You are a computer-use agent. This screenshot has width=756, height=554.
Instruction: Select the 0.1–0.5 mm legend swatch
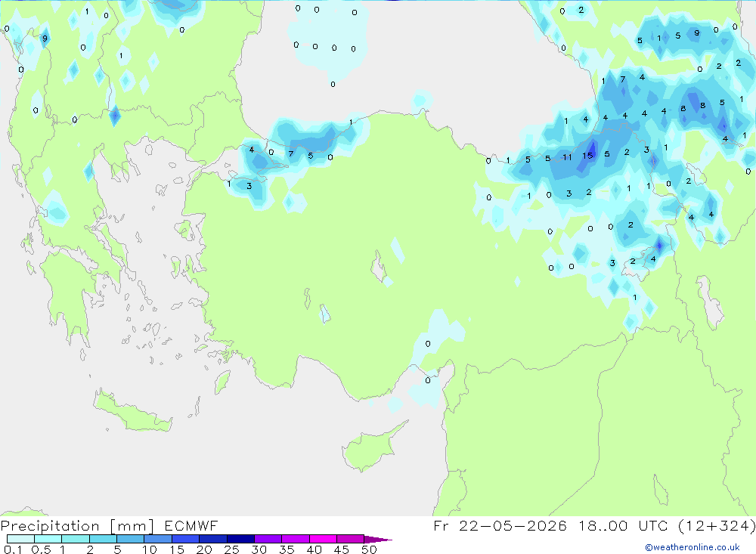point(20,539)
